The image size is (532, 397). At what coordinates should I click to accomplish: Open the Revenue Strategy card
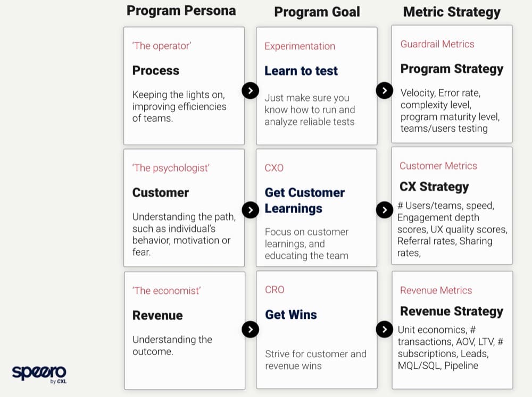click(452, 330)
